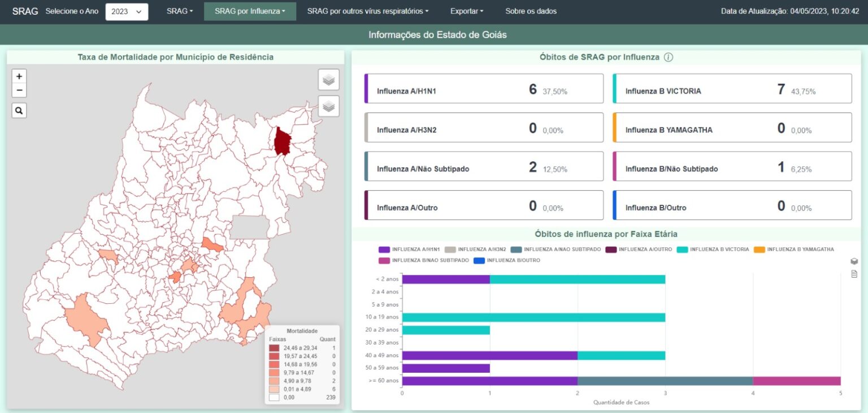This screenshot has height=413, width=868.
Task: Click the pink segment of >= 60 anos bar
Action: click(x=797, y=381)
